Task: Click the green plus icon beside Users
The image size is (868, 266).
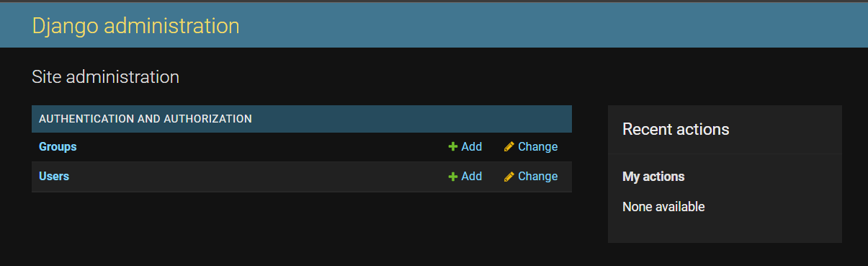Action: coord(453,176)
